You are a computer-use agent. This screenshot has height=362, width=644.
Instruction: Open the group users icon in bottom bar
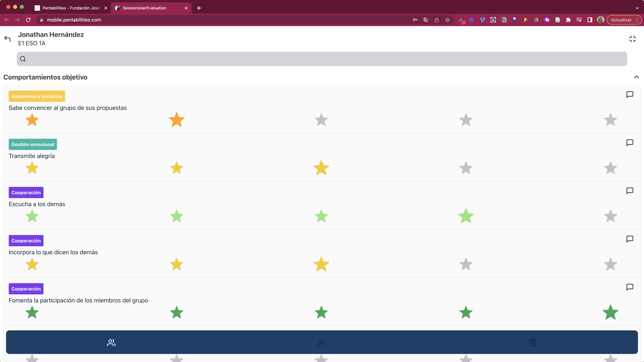(x=111, y=343)
